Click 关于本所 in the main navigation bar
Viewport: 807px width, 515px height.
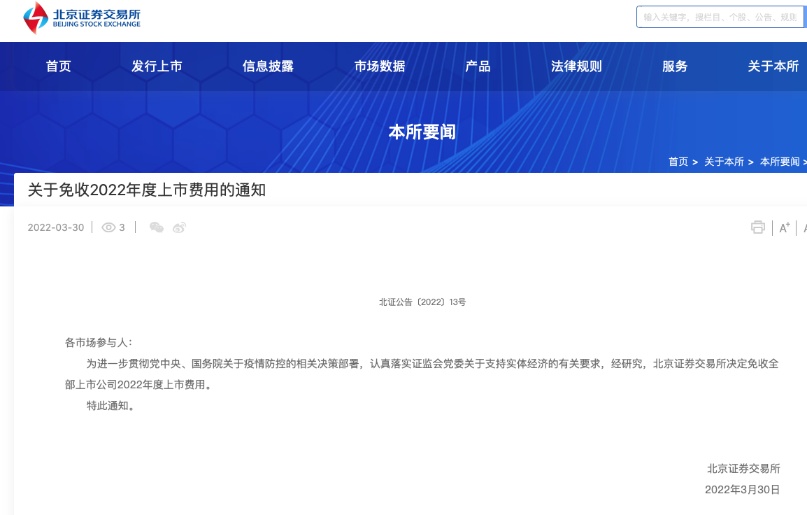click(x=772, y=66)
